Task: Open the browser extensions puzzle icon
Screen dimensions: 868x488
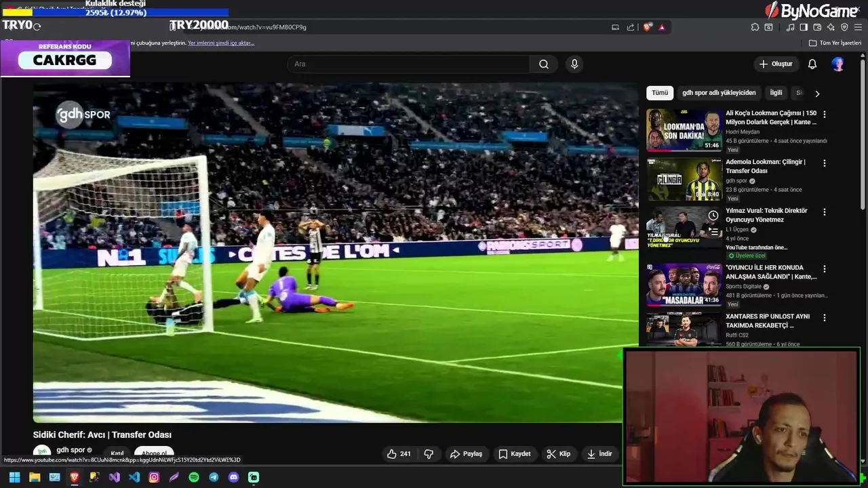Action: (755, 27)
